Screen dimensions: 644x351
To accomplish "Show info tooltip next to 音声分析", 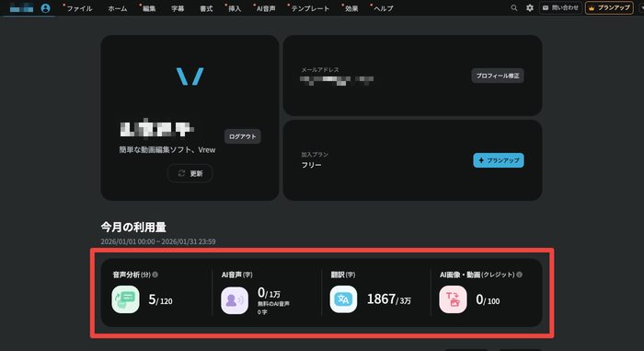I will (x=155, y=275).
